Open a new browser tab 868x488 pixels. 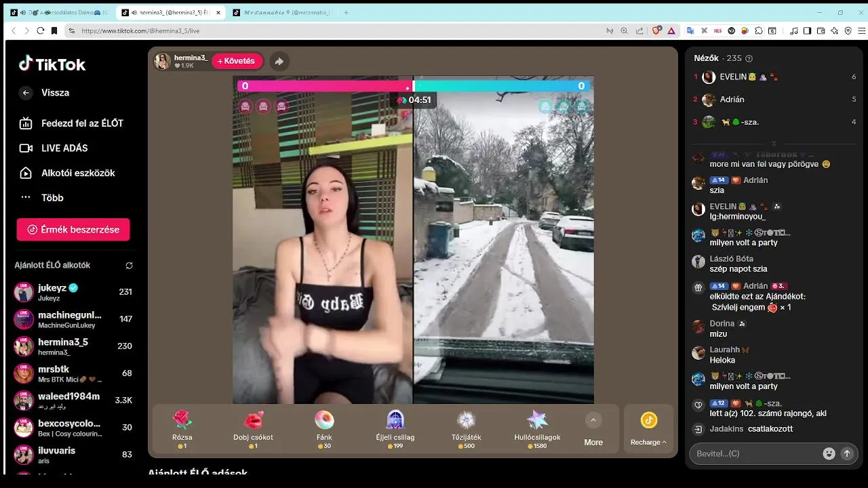[346, 12]
